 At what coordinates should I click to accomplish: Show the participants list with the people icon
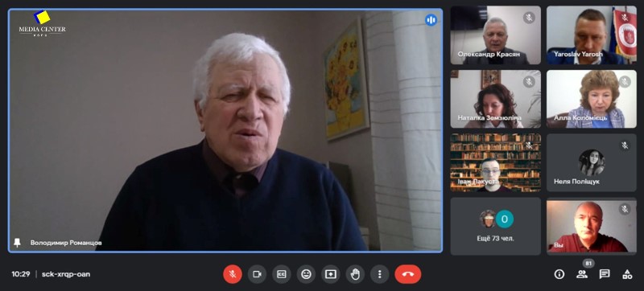(x=581, y=274)
